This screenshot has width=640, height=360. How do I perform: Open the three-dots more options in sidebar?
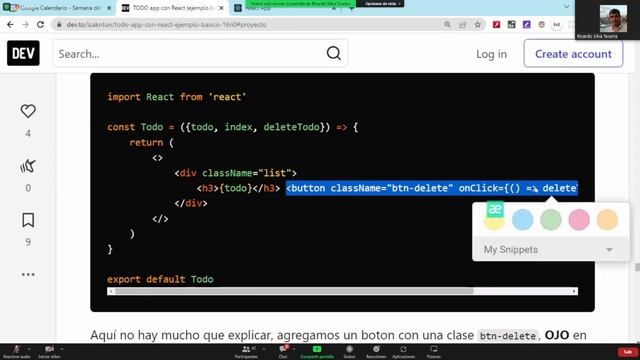(x=28, y=274)
